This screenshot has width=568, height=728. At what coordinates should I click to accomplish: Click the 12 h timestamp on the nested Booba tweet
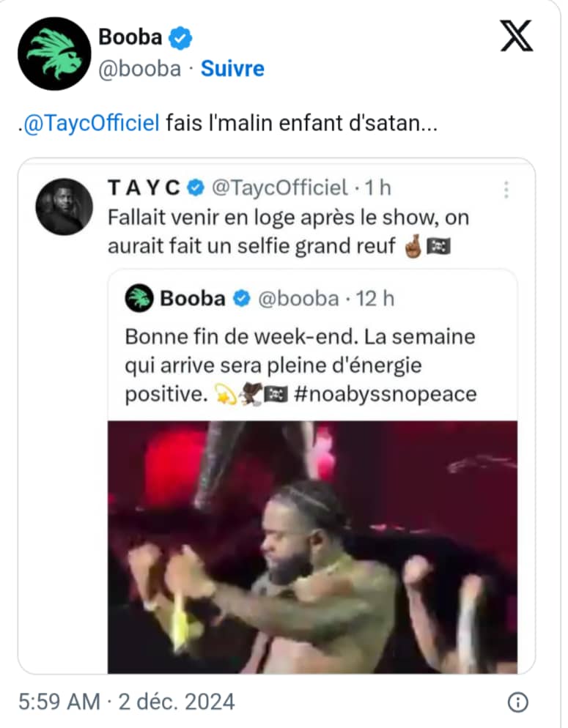click(x=374, y=298)
